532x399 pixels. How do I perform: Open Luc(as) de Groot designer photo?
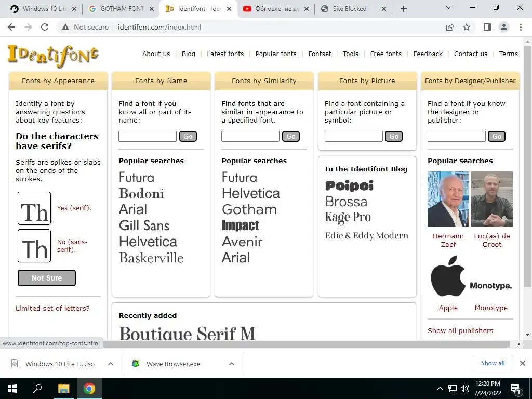pyautogui.click(x=492, y=199)
